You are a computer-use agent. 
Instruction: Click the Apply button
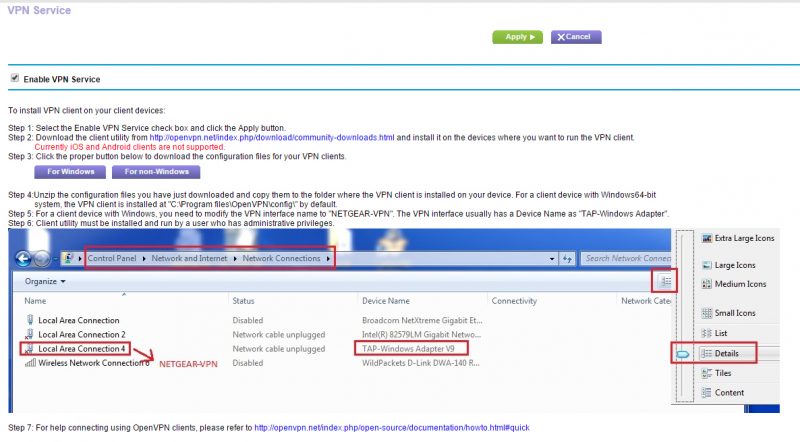[516, 37]
